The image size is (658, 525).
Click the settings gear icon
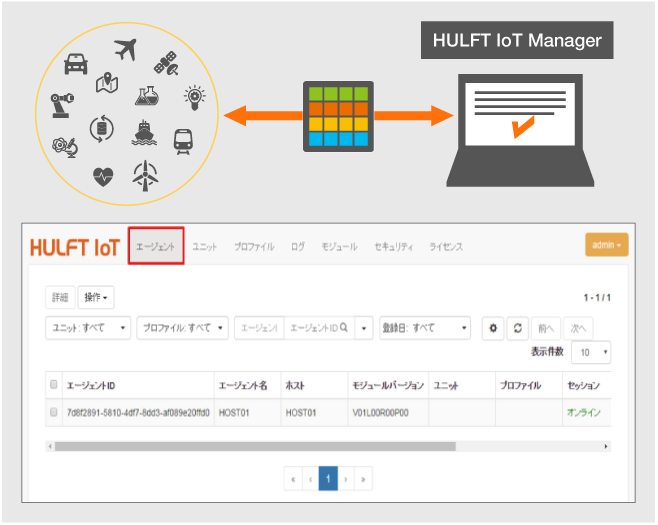pos(492,328)
